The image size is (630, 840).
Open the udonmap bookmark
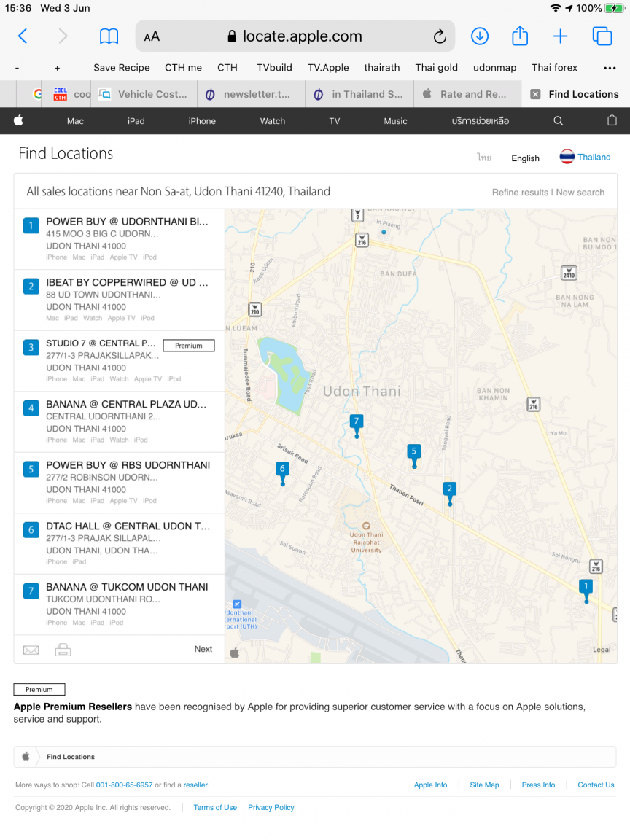click(494, 68)
